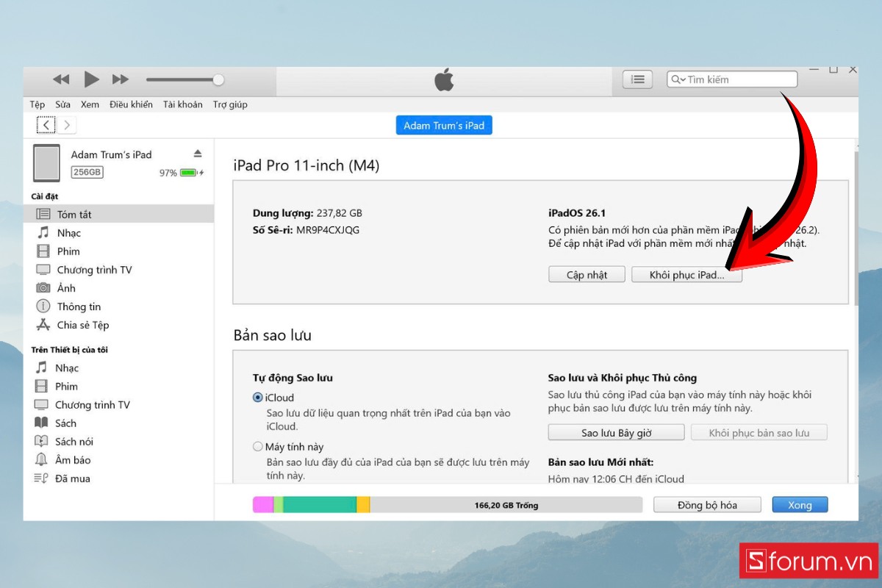
Task: Go forward with the right arrow
Action: [67, 125]
